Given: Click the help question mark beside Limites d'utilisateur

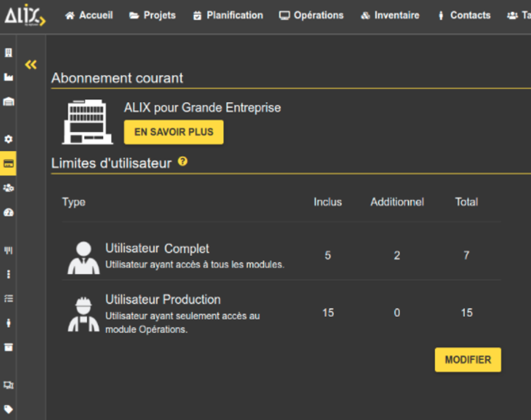Looking at the screenshot, I should [182, 161].
